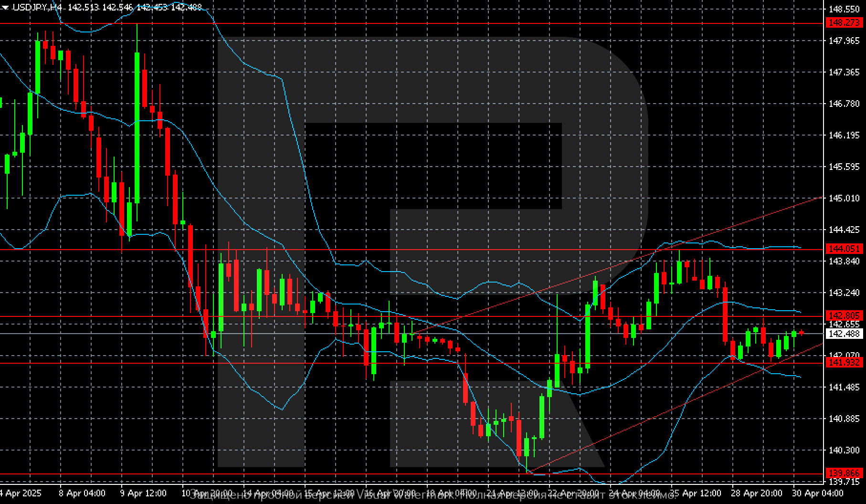Select the red 144.051 price level label
Viewport: 866px width, 504px height.
[845, 249]
